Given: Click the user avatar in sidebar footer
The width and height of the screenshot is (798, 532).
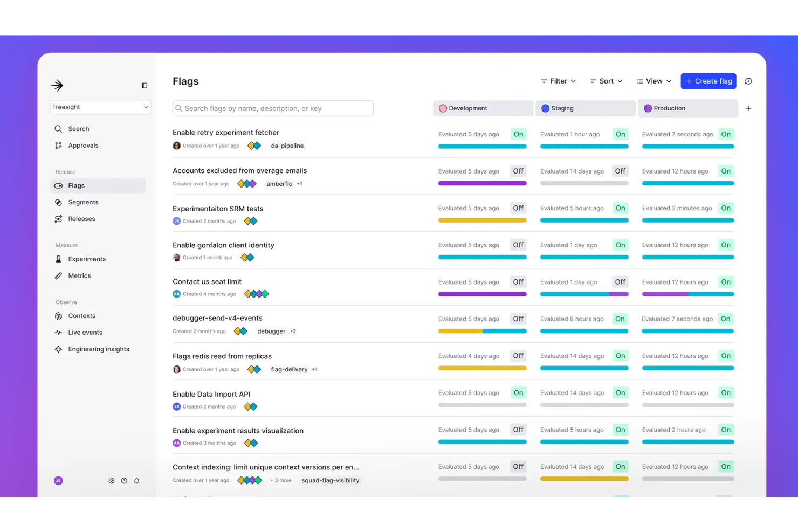Looking at the screenshot, I should coord(59,481).
